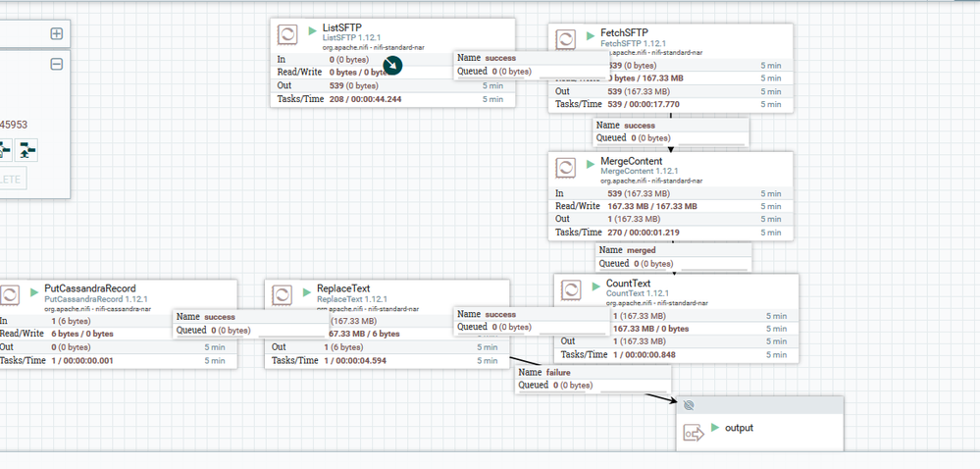Click the left template icon button in Operate panel
This screenshot has height=469, width=980.
(4, 150)
